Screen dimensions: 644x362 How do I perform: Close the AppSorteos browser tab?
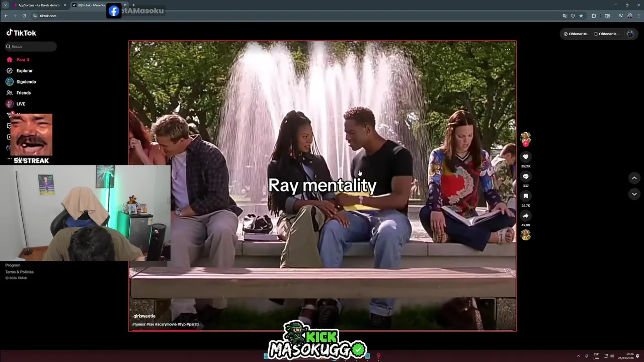point(64,5)
